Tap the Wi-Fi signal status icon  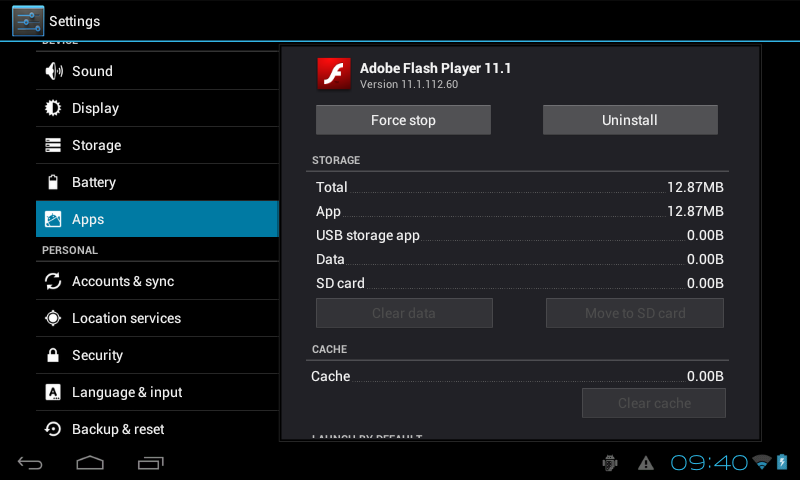tap(762, 463)
